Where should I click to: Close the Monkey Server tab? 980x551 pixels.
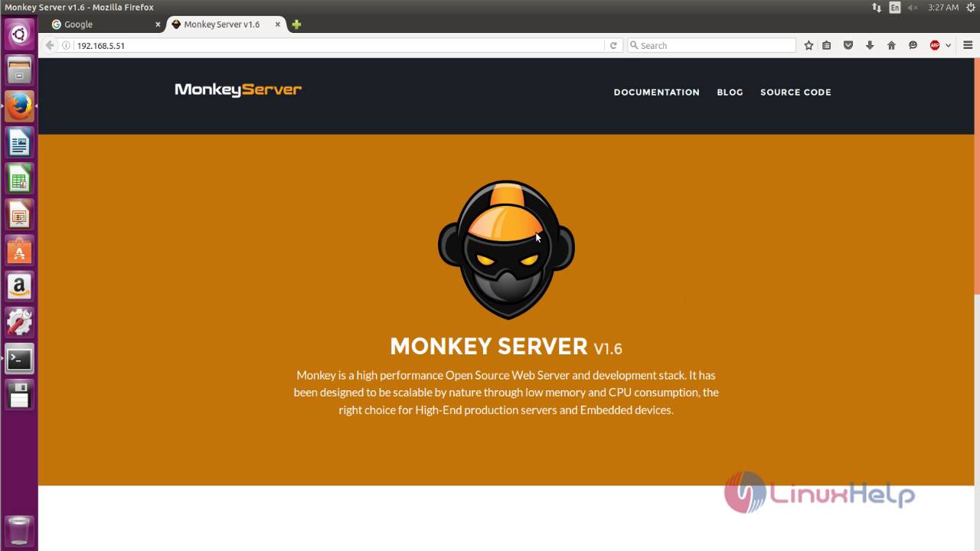coord(277,24)
